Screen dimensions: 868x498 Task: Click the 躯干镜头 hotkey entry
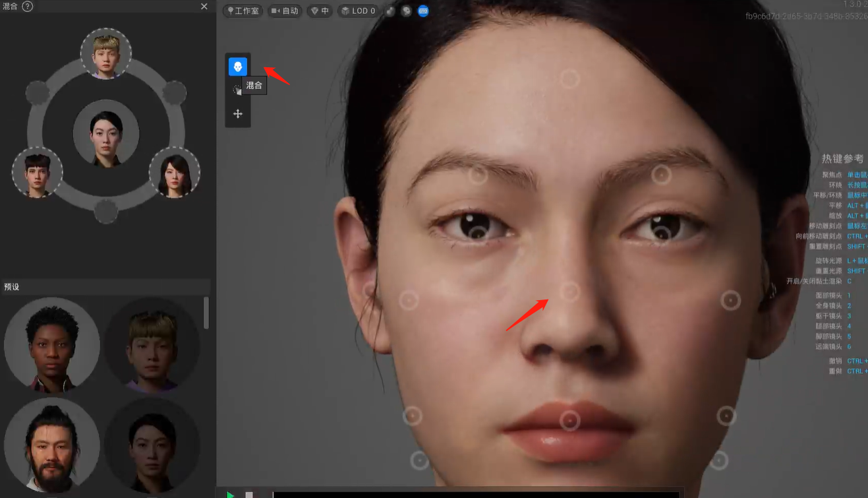pyautogui.click(x=833, y=316)
